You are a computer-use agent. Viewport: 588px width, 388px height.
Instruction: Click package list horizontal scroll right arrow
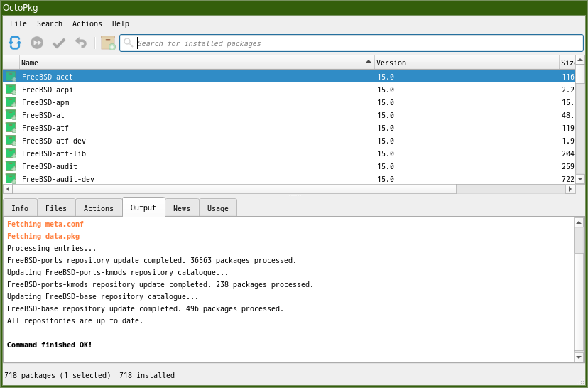coord(570,189)
